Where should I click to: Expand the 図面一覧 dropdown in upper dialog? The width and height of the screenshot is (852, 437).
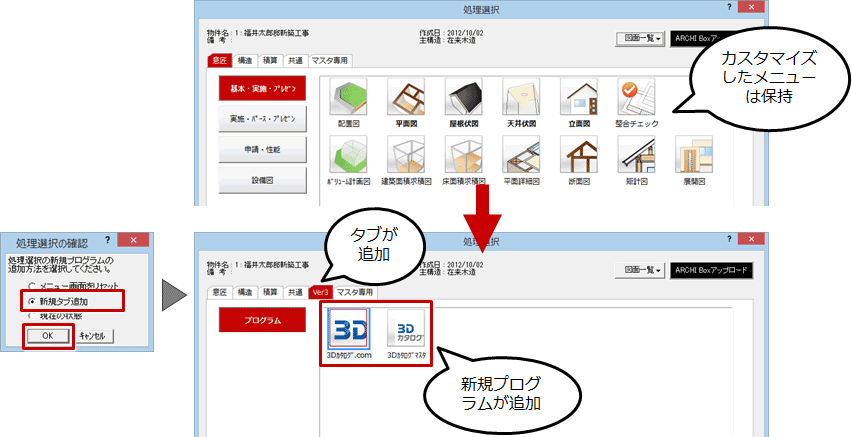click(x=642, y=38)
